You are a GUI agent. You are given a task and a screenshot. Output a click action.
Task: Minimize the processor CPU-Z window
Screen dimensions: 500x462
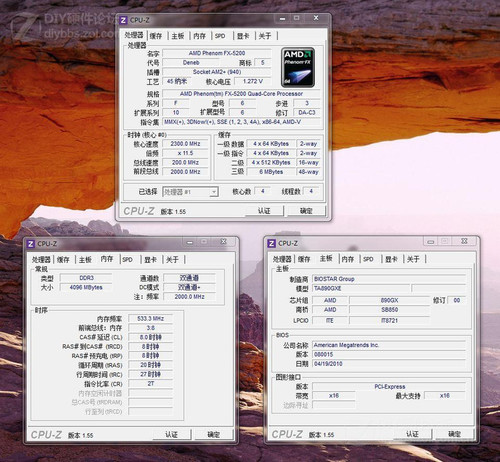(283, 18)
